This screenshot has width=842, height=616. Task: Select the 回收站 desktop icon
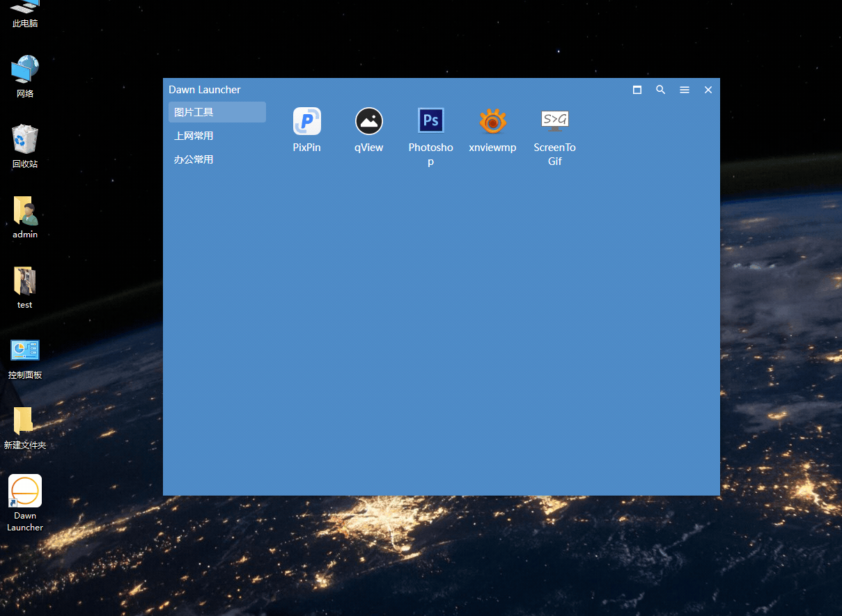tap(25, 140)
